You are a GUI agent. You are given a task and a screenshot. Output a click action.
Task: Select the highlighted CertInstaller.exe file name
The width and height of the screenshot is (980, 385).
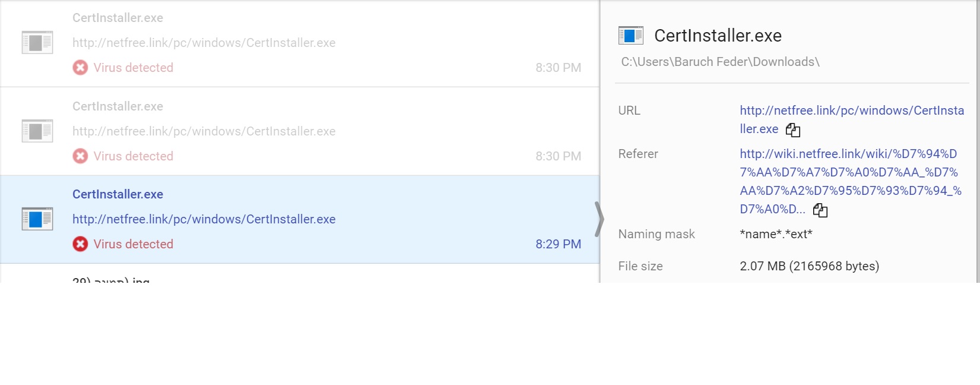[118, 194]
